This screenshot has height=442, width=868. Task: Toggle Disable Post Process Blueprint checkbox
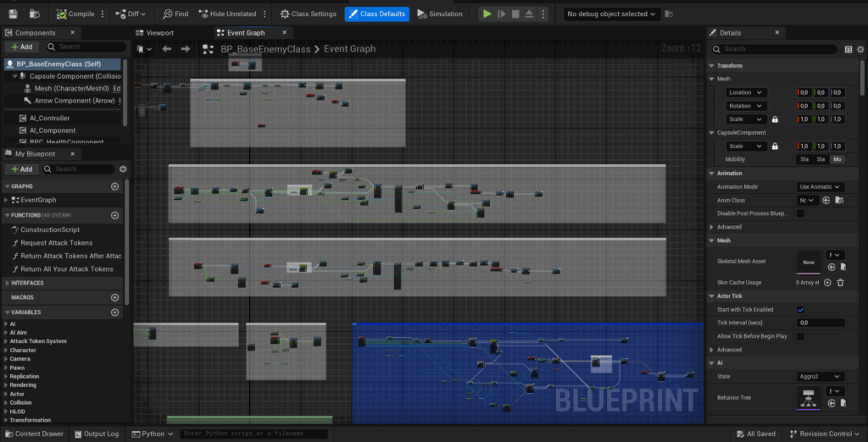pyautogui.click(x=800, y=213)
